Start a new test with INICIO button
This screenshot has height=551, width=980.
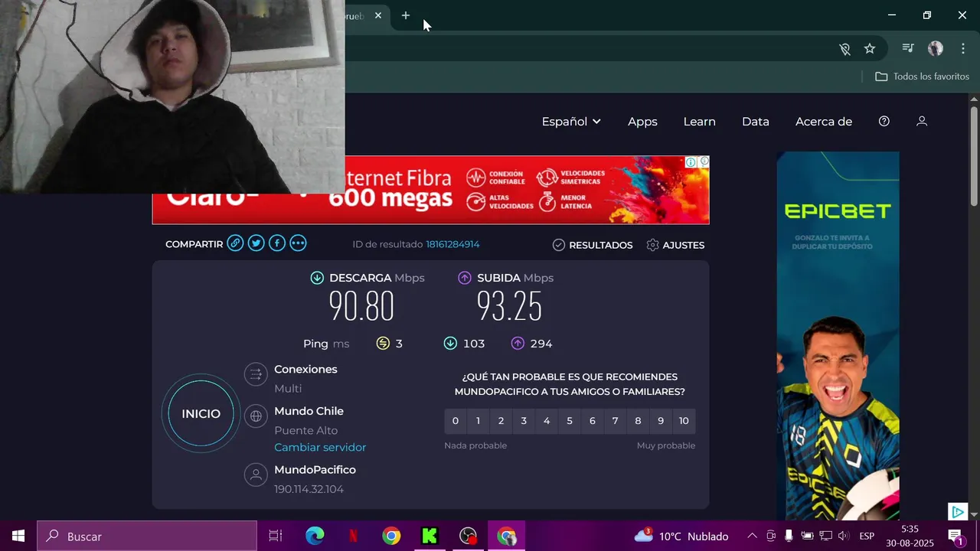[201, 413]
